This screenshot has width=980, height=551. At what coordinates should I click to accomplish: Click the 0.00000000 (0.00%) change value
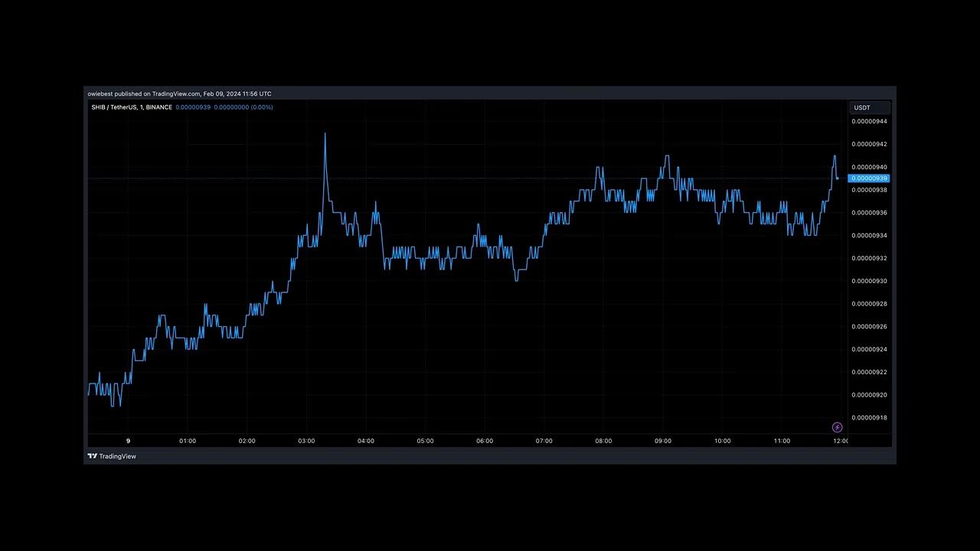coord(243,107)
